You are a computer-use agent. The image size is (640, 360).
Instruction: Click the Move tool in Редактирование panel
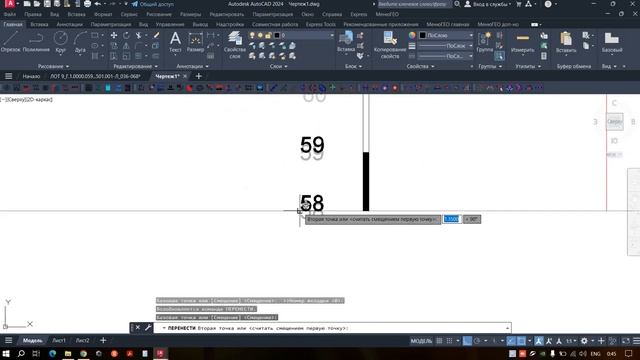pos(114,36)
